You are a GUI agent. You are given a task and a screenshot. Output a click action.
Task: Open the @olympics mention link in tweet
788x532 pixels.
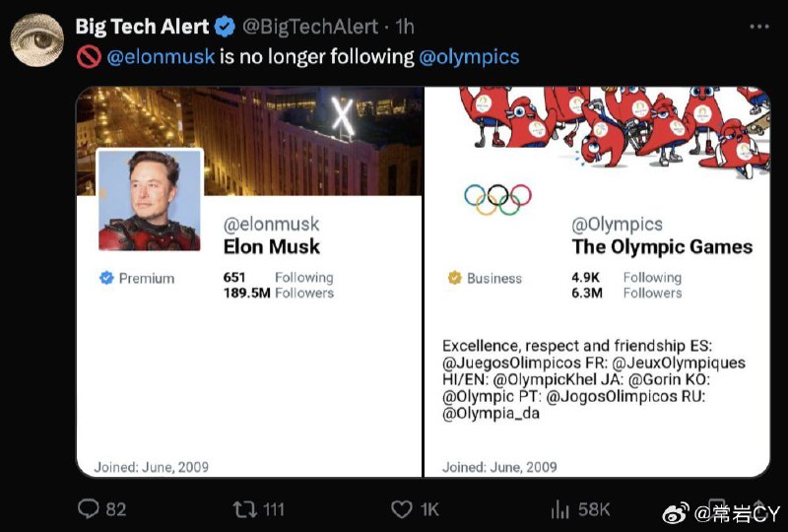(469, 56)
